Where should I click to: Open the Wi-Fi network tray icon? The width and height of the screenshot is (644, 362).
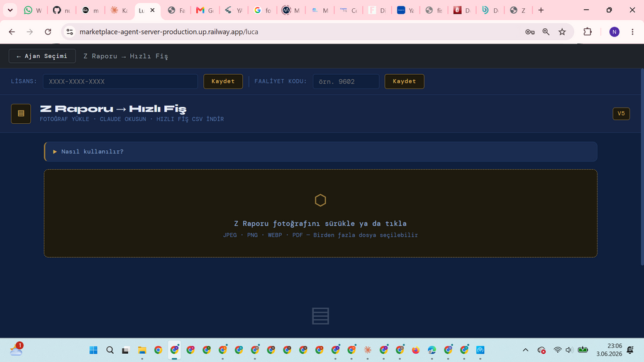point(557,350)
